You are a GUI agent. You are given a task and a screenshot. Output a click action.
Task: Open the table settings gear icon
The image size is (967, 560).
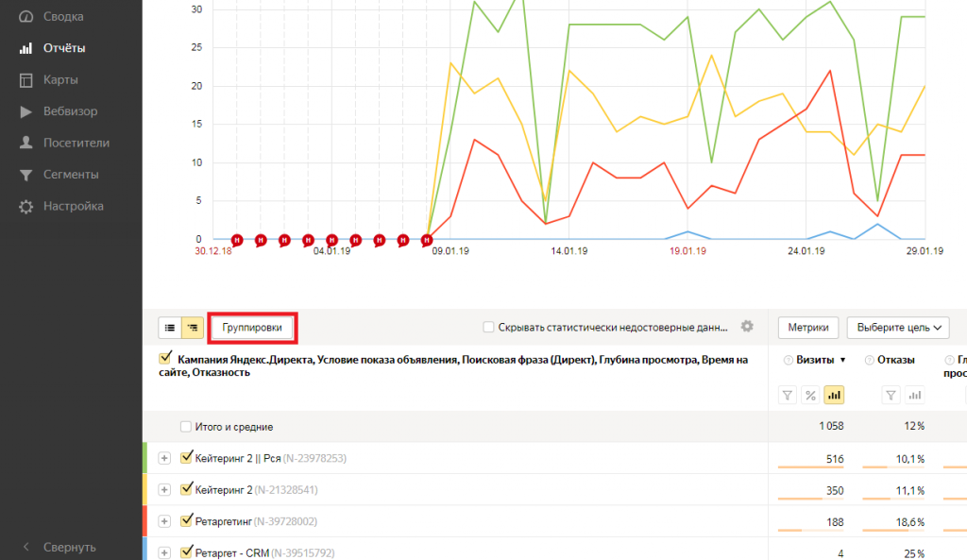tap(746, 326)
